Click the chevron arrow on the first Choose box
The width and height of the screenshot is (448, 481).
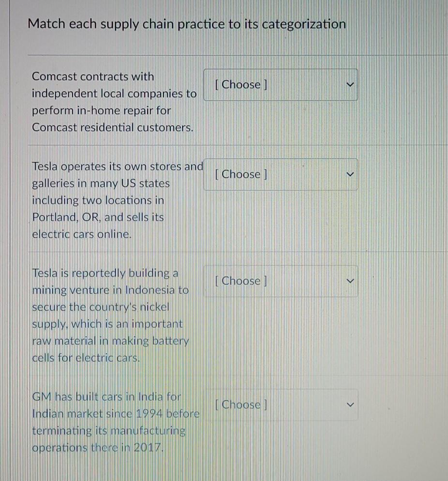pyautogui.click(x=350, y=84)
